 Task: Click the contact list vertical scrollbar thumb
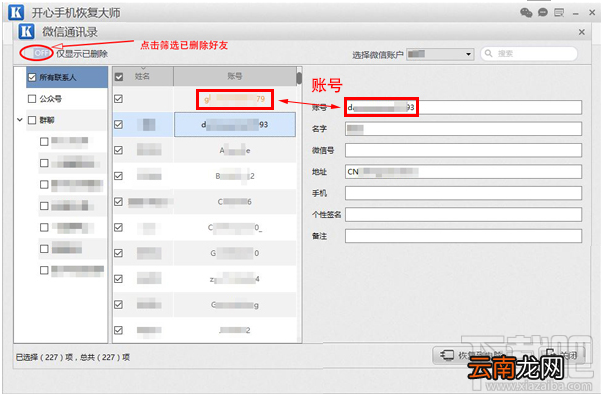coord(299,78)
